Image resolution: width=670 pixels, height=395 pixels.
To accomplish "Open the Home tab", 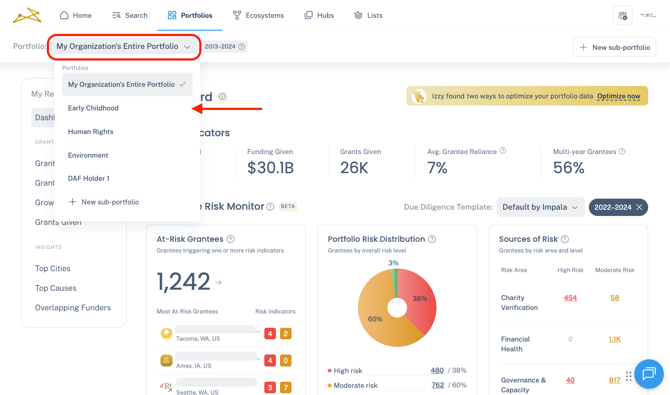I will click(x=76, y=15).
